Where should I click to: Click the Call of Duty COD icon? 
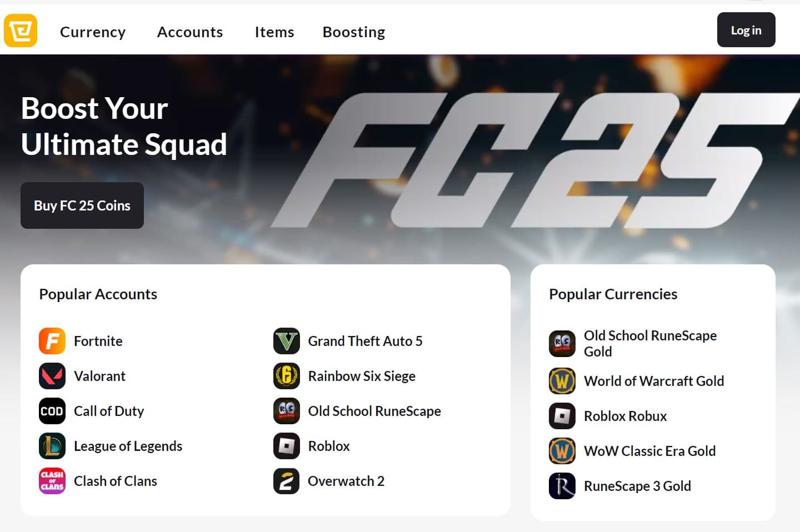52,411
